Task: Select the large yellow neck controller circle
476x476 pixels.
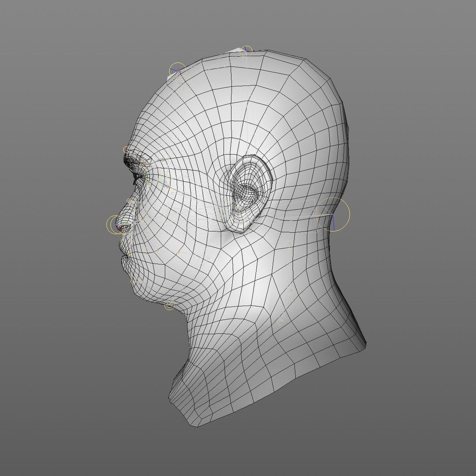Action: point(333,215)
